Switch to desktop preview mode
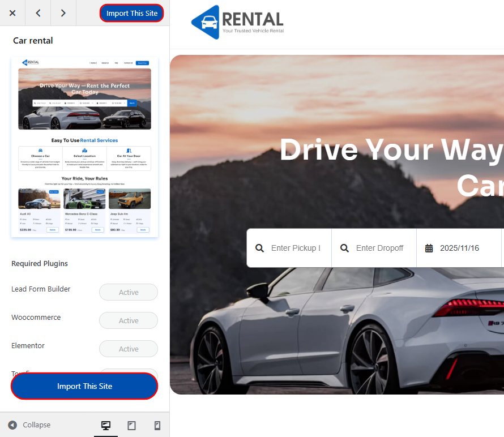This screenshot has height=437, width=504. (105, 425)
